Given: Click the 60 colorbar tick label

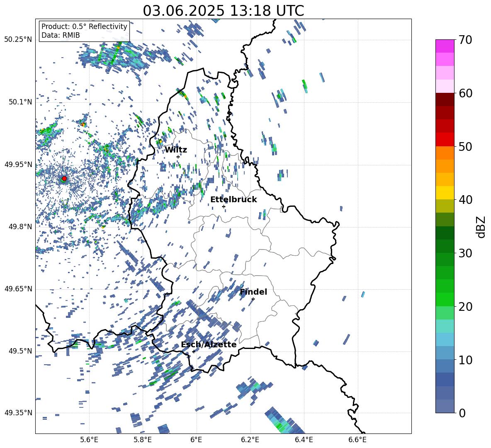Looking at the screenshot, I should pyautogui.click(x=465, y=93).
